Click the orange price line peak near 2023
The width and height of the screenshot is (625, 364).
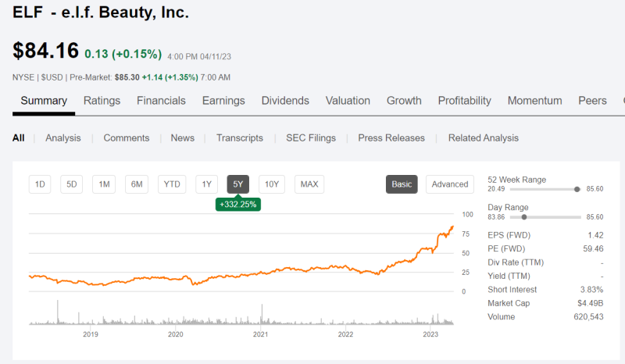(452, 227)
